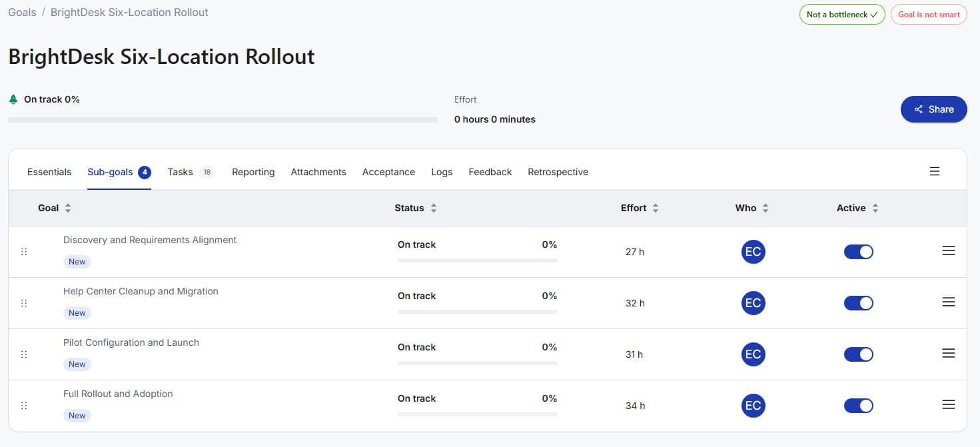Open the Retrospective tab
The image size is (980, 447).
558,172
